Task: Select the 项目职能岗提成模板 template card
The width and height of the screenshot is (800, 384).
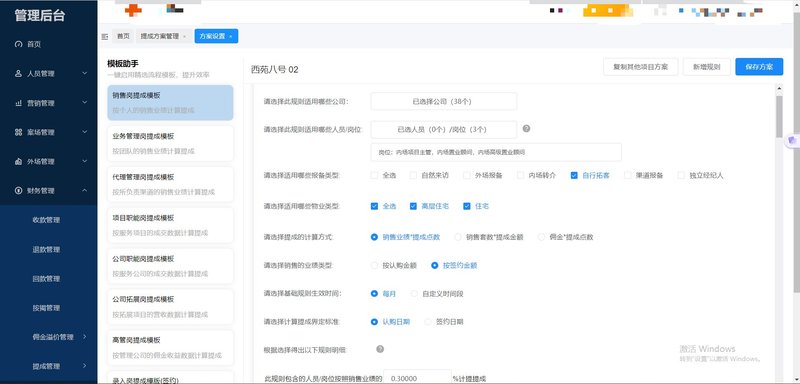Action: point(170,225)
